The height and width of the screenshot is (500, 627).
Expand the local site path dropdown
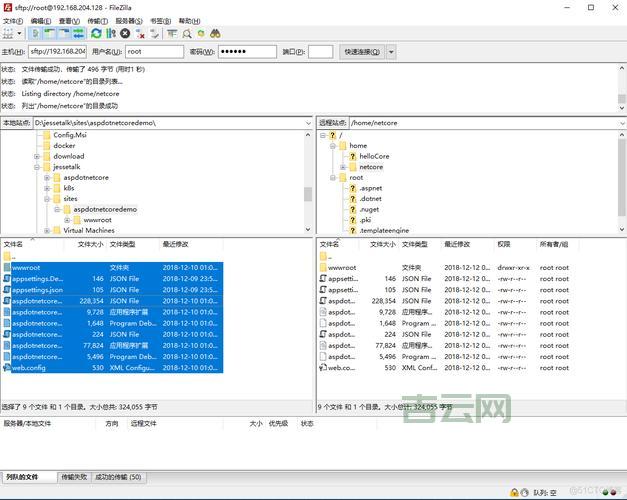307,122
